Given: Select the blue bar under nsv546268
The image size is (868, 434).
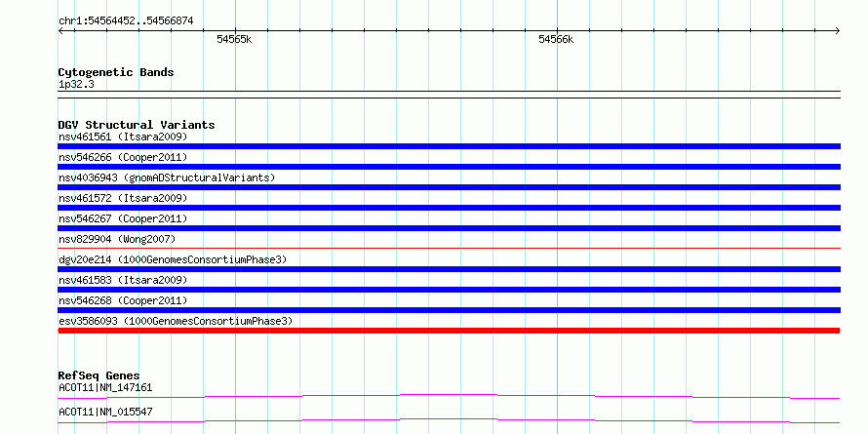Looking at the screenshot, I should (x=449, y=310).
